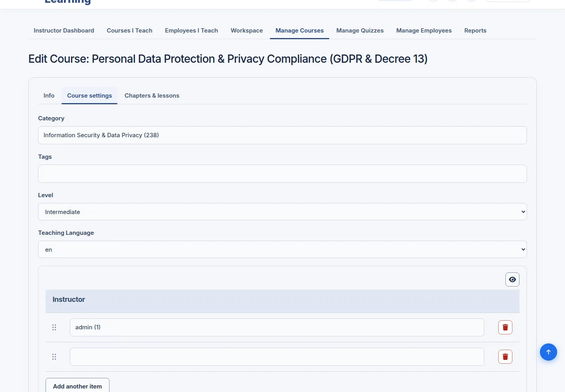Open Employees I Teach
This screenshot has width=565, height=392.
(x=191, y=31)
